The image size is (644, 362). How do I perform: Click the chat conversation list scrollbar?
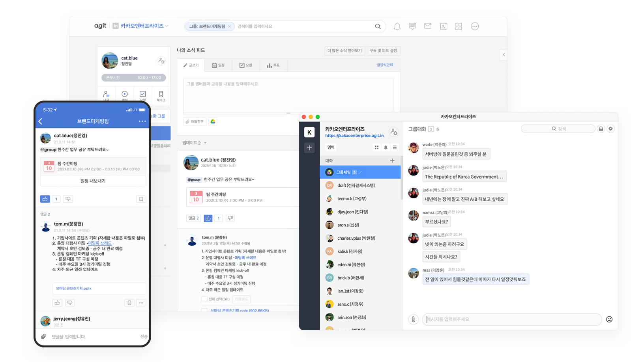[402, 177]
